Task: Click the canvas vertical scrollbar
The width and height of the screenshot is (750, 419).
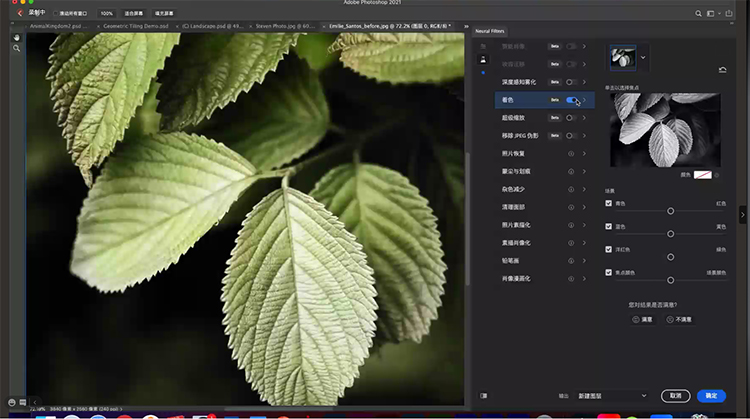Action: pyautogui.click(x=467, y=219)
